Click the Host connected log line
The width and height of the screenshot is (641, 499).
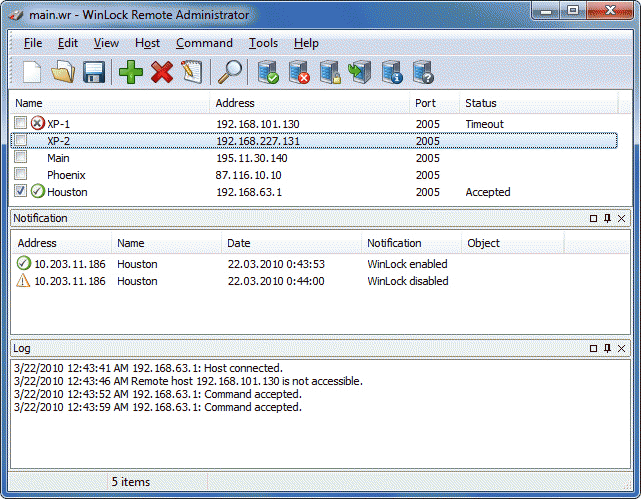pyautogui.click(x=148, y=368)
